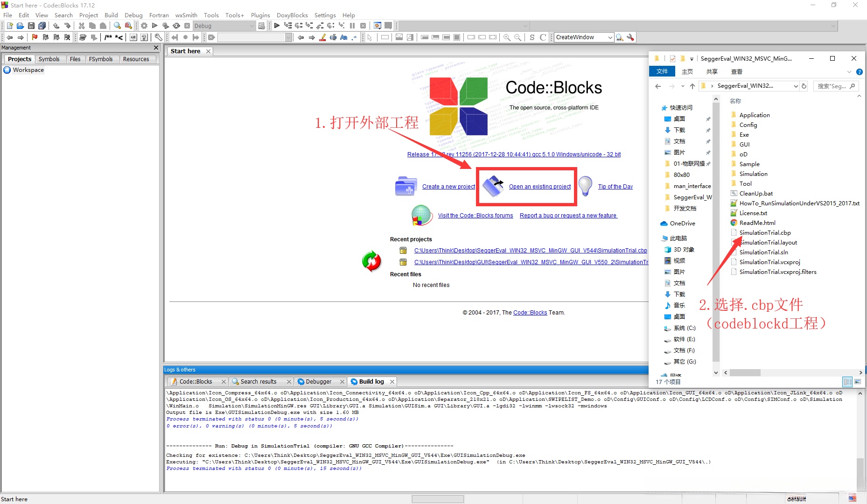This screenshot has width=867, height=504.
Task: Click the Zoom out magnifier icon
Action: [517, 37]
